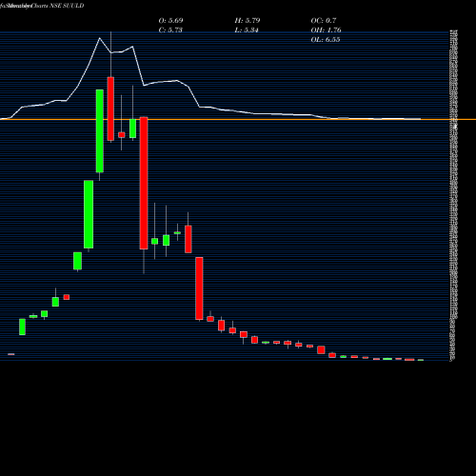Viewport: 476px width, 476px height.
Task: Click the peak of the white average line
Action: click(100, 38)
